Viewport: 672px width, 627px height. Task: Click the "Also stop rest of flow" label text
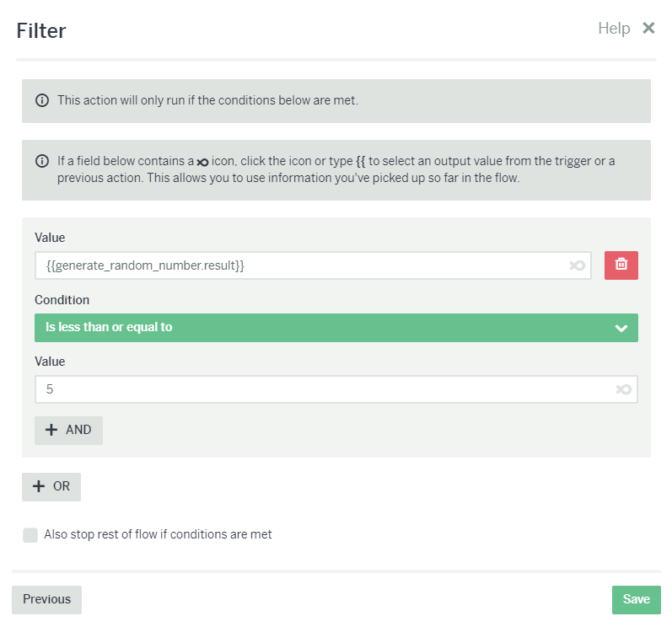pyautogui.click(x=158, y=534)
